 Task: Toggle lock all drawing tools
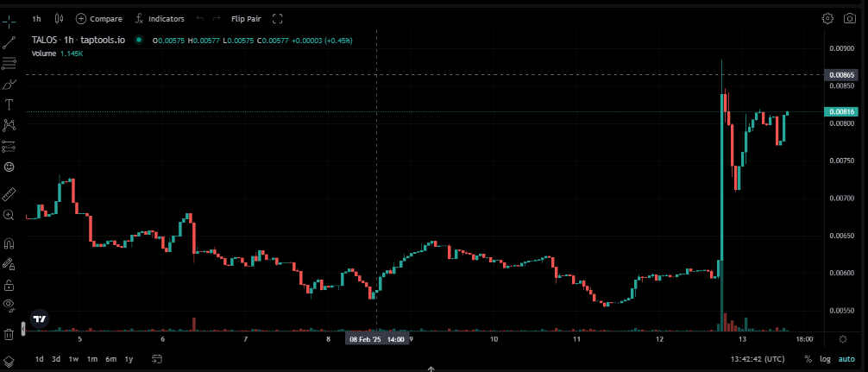[9, 285]
